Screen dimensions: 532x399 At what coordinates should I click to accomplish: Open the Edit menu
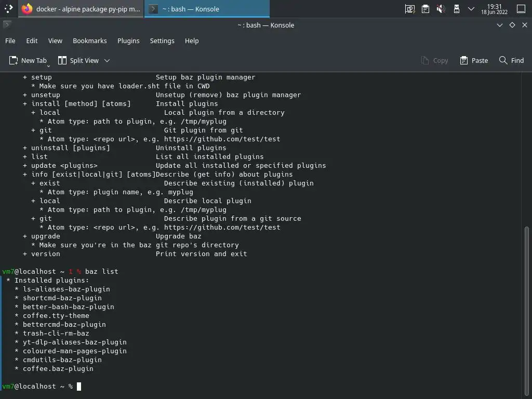[x=32, y=41]
